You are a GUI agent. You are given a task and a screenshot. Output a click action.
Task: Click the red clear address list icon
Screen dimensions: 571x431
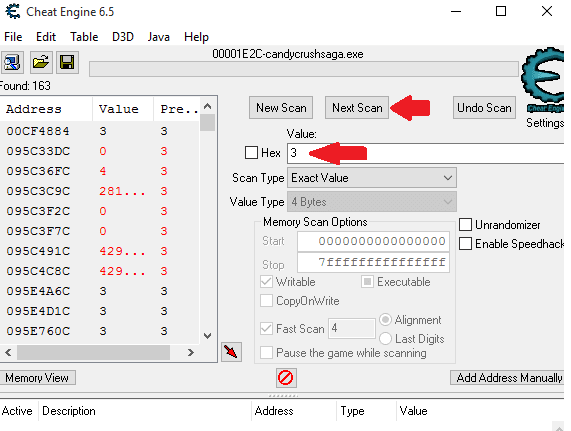tap(286, 378)
